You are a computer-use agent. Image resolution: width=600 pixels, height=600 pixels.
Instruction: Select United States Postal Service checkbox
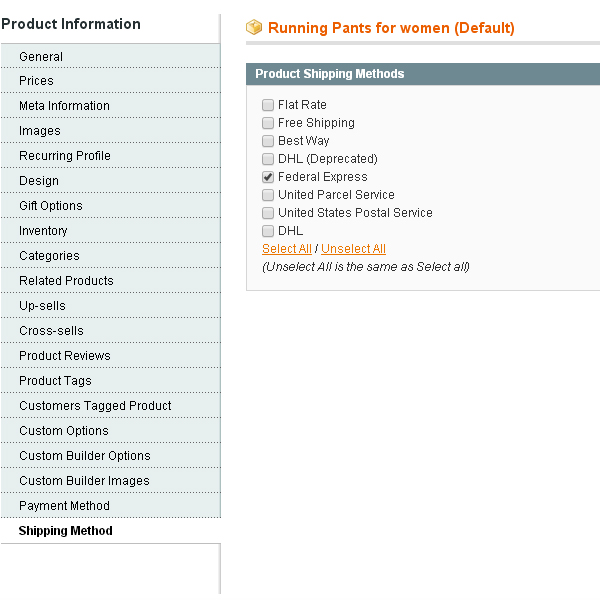(x=268, y=213)
